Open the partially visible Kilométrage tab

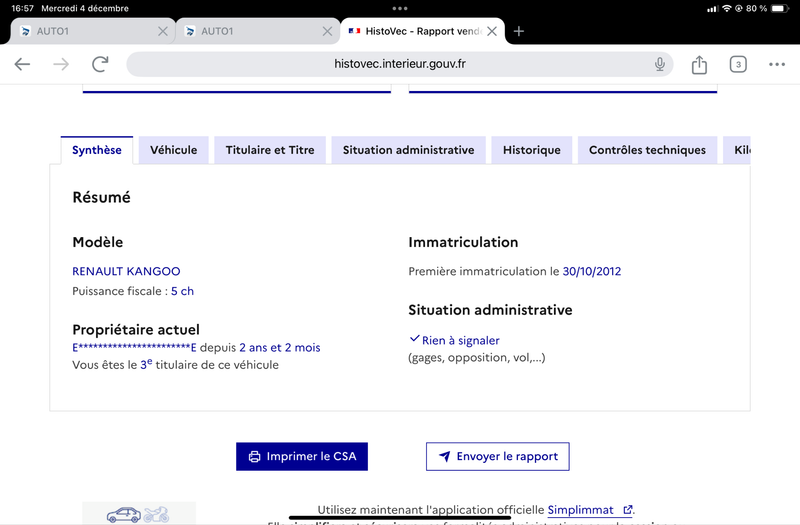[737, 150]
